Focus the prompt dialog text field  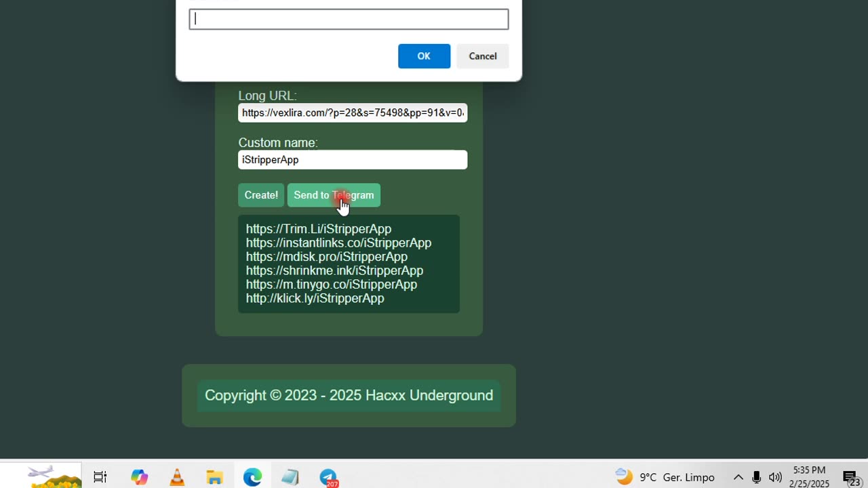[349, 19]
